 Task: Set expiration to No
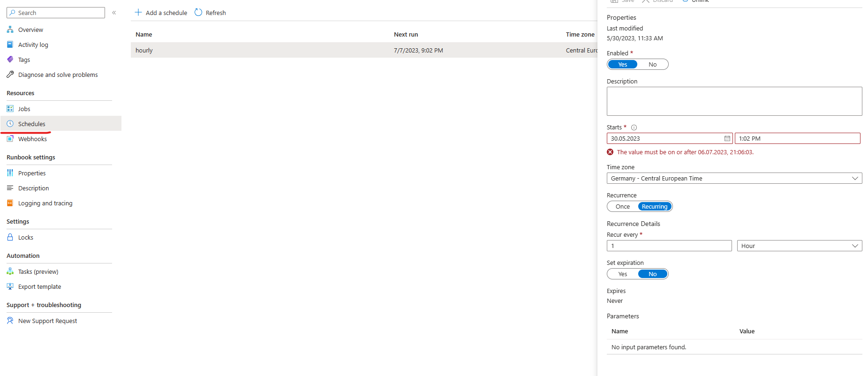coord(653,274)
